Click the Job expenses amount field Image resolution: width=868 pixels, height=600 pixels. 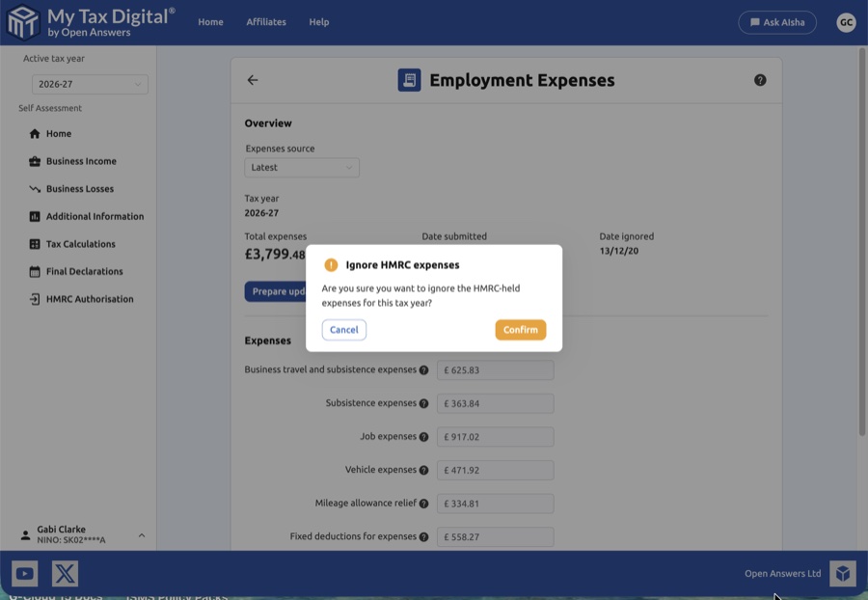tap(496, 437)
